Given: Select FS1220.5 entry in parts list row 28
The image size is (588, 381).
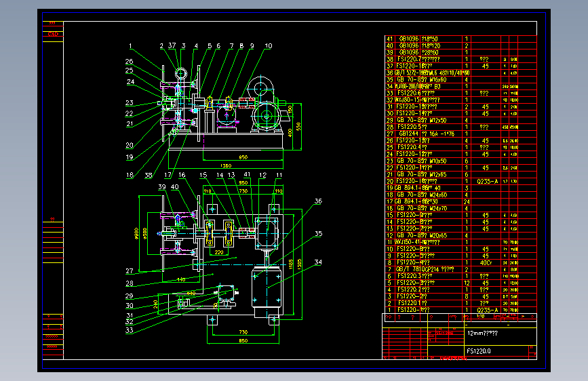Looking at the screenshot, I should [x=412, y=127].
